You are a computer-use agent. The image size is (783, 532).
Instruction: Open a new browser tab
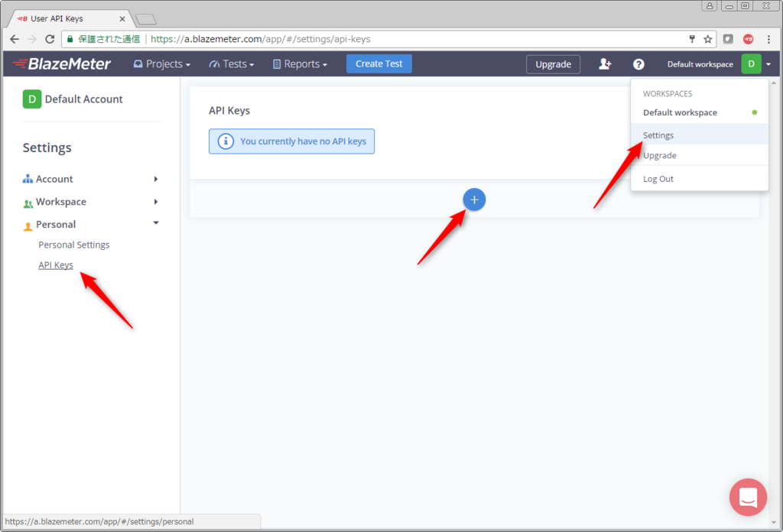click(146, 19)
